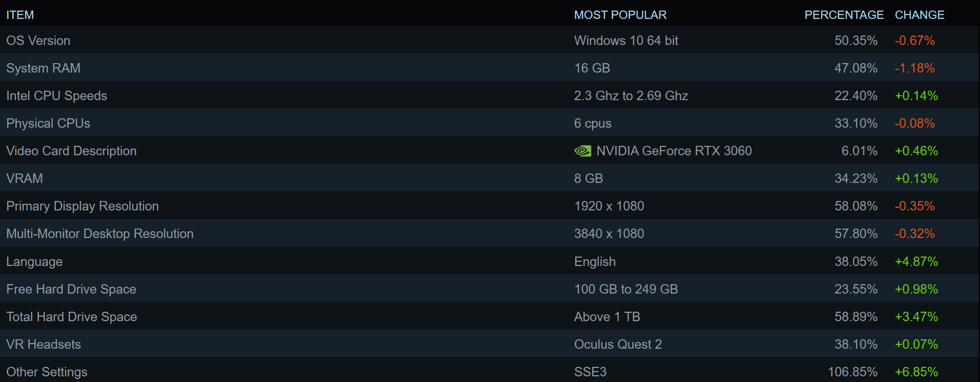
Task: Open Total Hard Drive Space details
Action: (71, 317)
